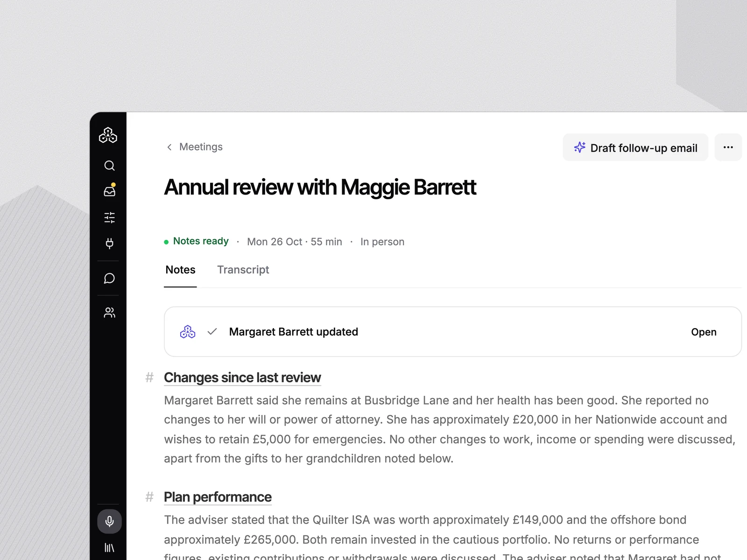Click the hash next to Changes since last review
Viewport: 747px width, 560px height.
coord(149,378)
